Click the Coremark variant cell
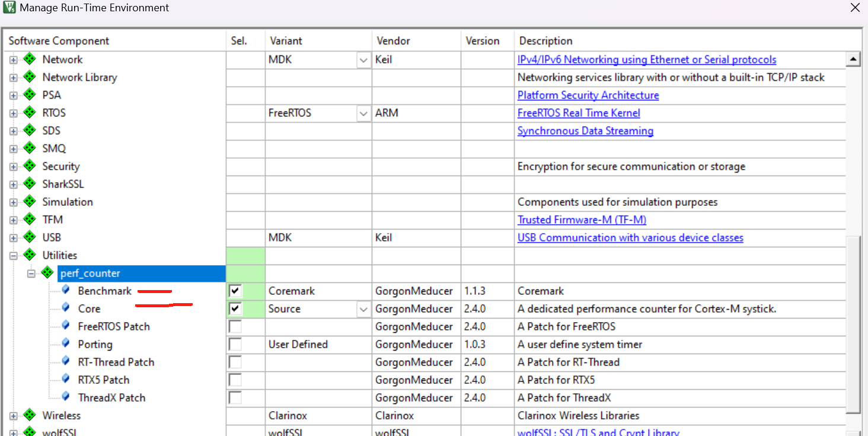 click(x=318, y=291)
